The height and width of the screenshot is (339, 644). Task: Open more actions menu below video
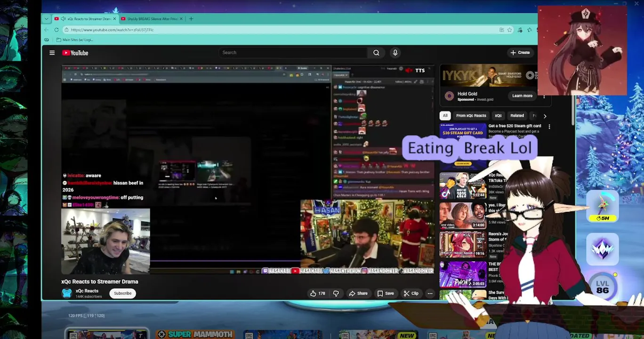click(430, 293)
